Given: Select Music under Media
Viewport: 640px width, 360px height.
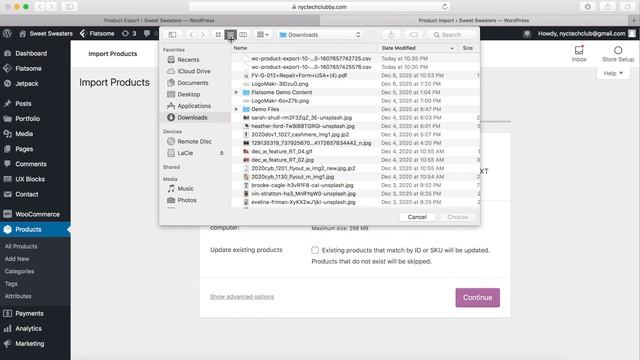Looking at the screenshot, I should [x=185, y=189].
